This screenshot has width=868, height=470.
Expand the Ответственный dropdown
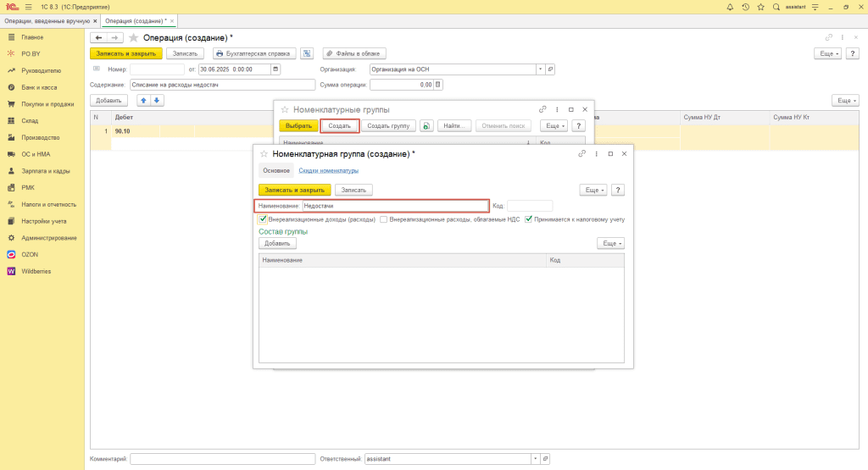pyautogui.click(x=536, y=458)
